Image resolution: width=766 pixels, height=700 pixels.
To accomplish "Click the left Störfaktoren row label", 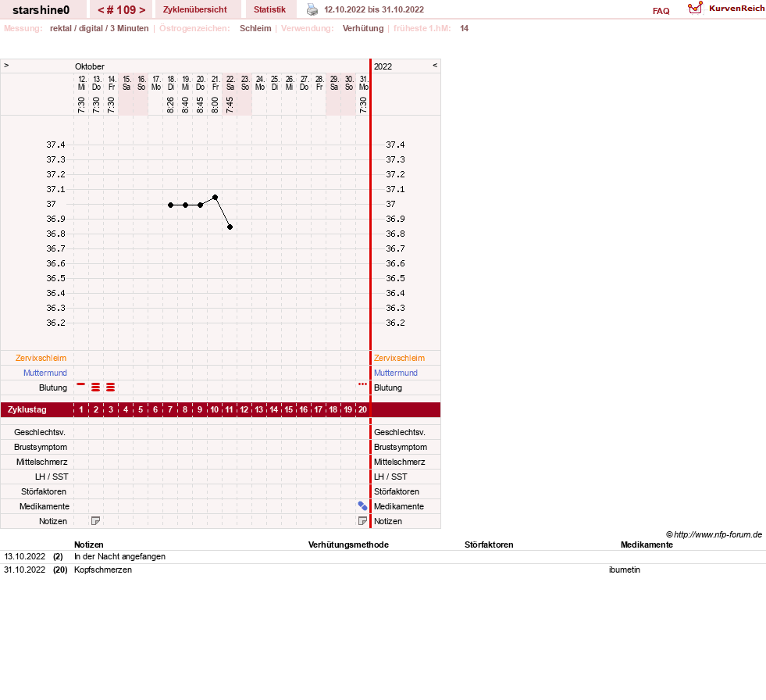I will point(44,491).
